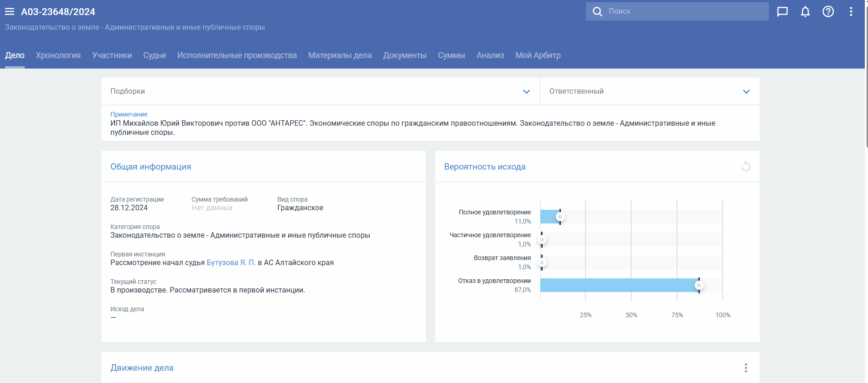Viewport: 868px width, 383px height.
Task: Open Движение дела three-dot options menu
Action: 746,368
